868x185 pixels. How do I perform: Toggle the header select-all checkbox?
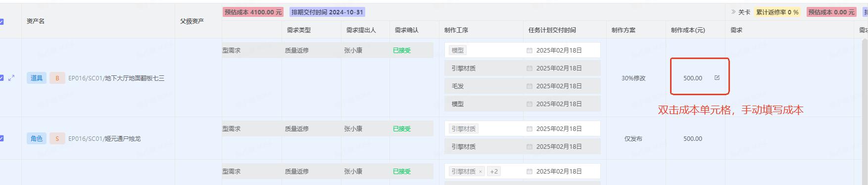1,21
